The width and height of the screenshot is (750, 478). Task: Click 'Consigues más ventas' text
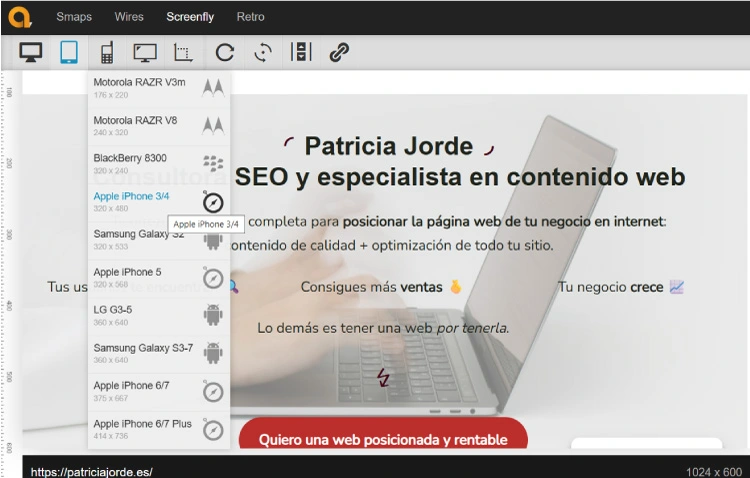[371, 287]
